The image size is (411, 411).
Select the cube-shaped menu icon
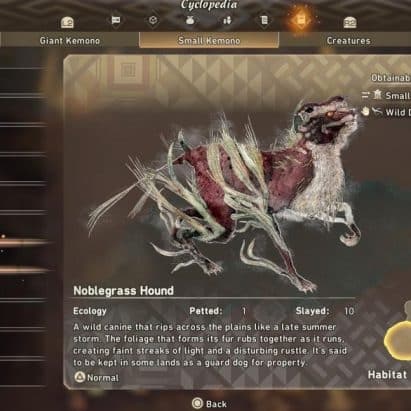point(153,20)
